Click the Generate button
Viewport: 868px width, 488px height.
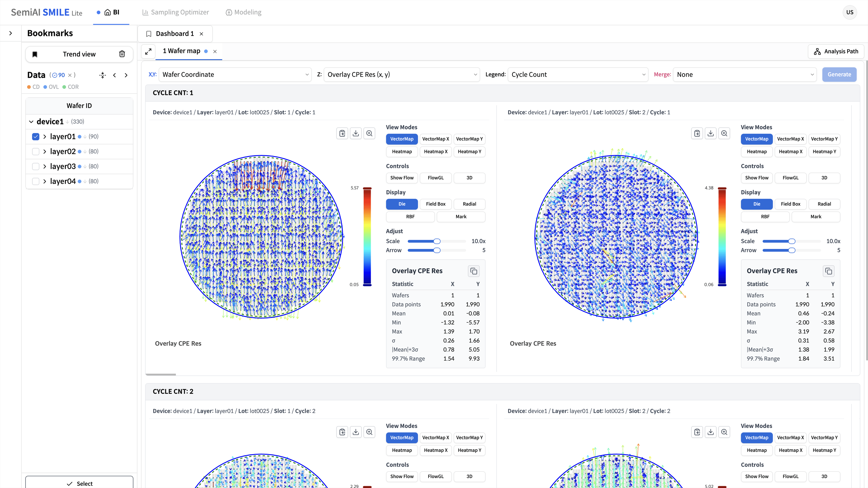tap(839, 74)
